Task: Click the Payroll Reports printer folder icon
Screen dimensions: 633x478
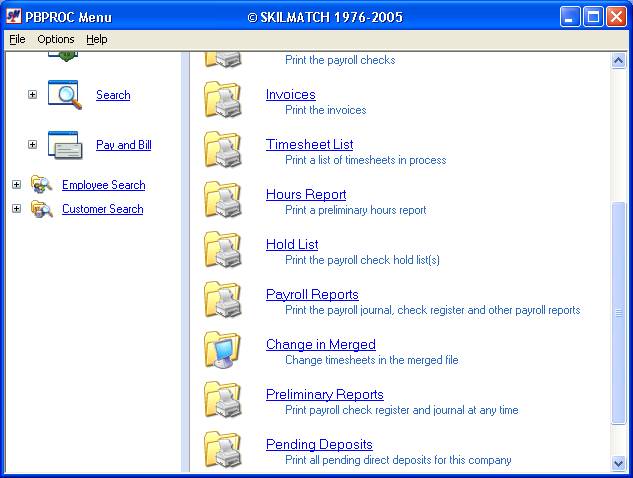Action: (223, 300)
